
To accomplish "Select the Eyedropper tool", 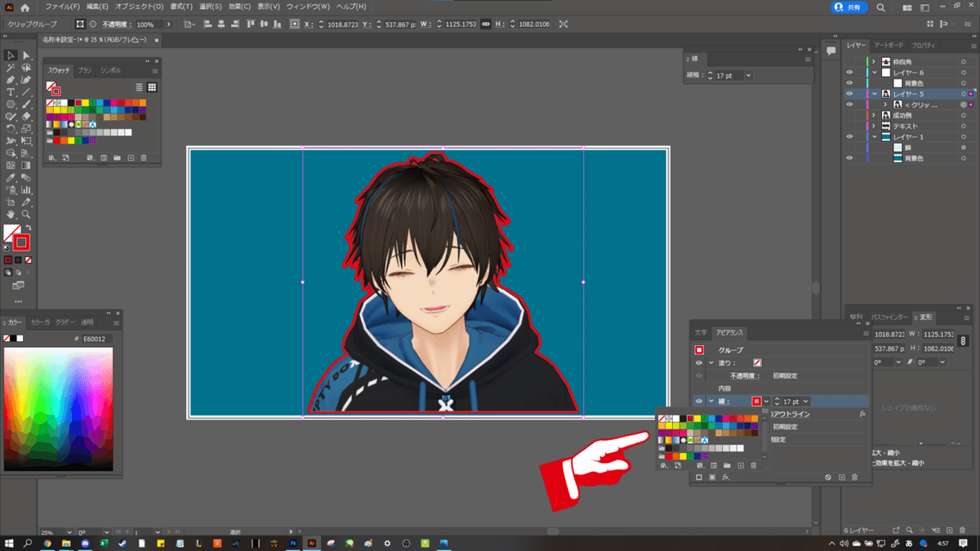I will (x=11, y=178).
